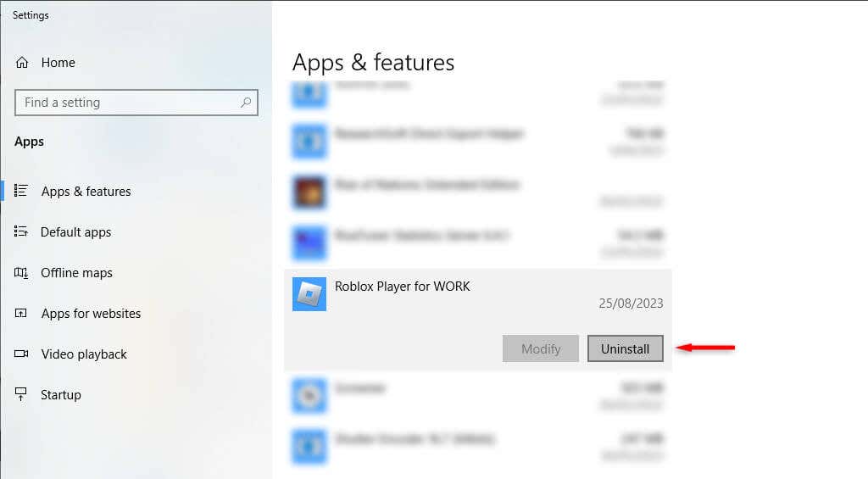Click the greyed Modify button
This screenshot has height=479, width=868.
pos(540,348)
